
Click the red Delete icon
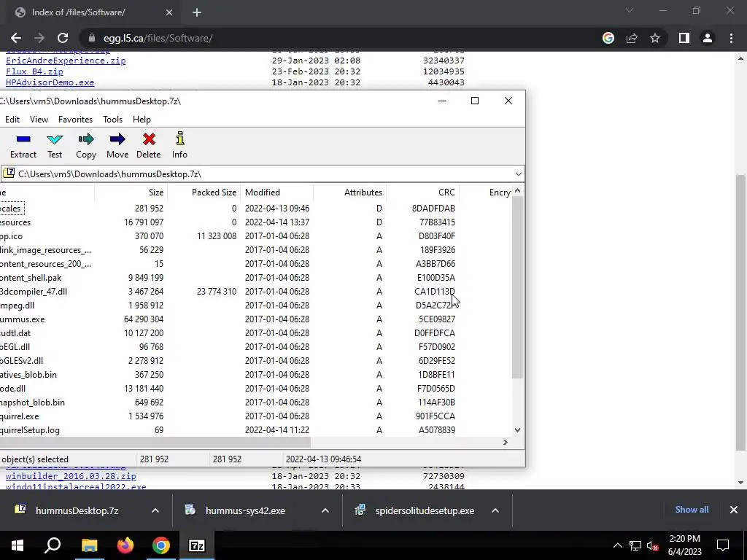point(149,145)
